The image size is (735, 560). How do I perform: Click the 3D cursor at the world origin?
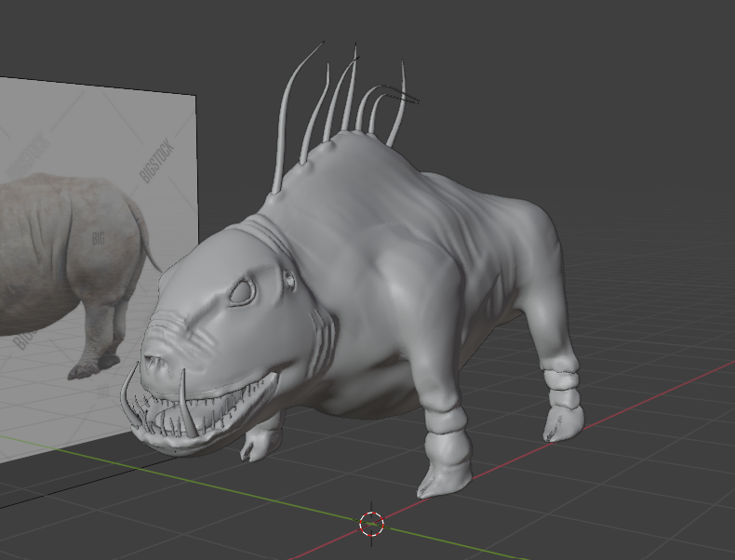[x=372, y=524]
